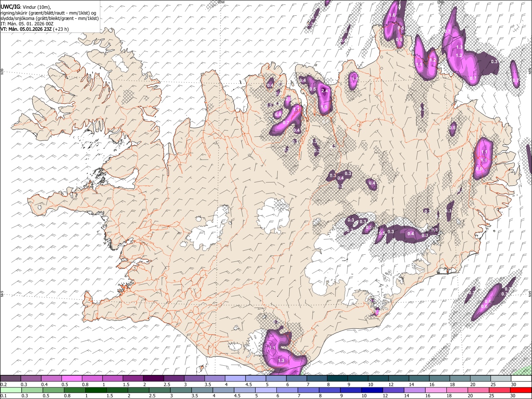Pick the 25–30 red swatch, lower legend
The image size is (532, 399).
[x=500, y=390]
